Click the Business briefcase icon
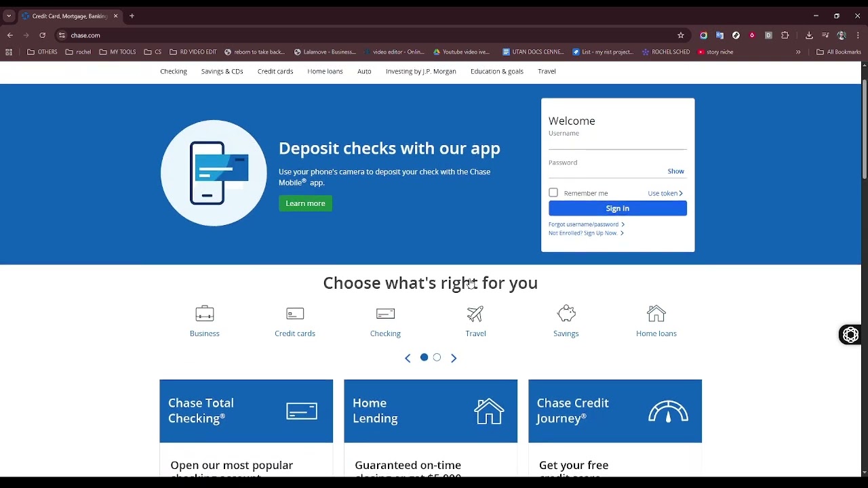This screenshot has width=868, height=488. [204, 314]
